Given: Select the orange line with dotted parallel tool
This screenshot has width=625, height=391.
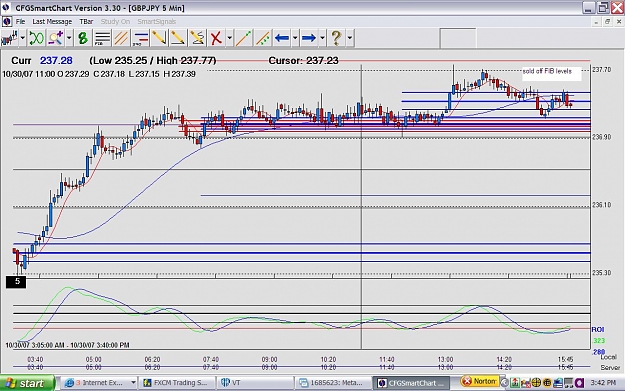Looking at the screenshot, I should (263, 38).
